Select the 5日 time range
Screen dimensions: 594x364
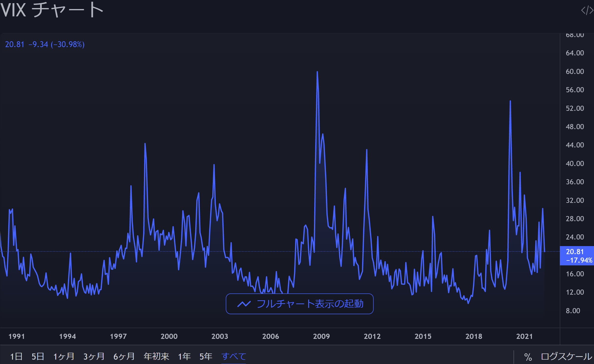(x=38, y=357)
